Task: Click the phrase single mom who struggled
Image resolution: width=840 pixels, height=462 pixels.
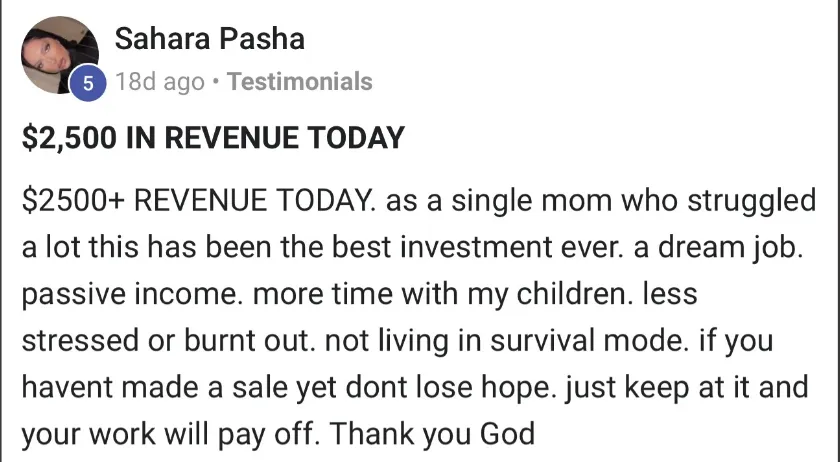Action: click(x=633, y=202)
